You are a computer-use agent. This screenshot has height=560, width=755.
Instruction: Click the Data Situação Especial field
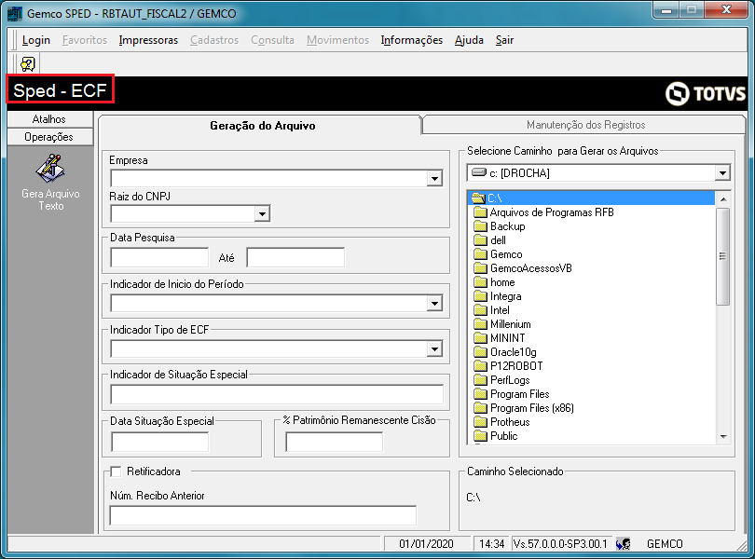click(160, 442)
